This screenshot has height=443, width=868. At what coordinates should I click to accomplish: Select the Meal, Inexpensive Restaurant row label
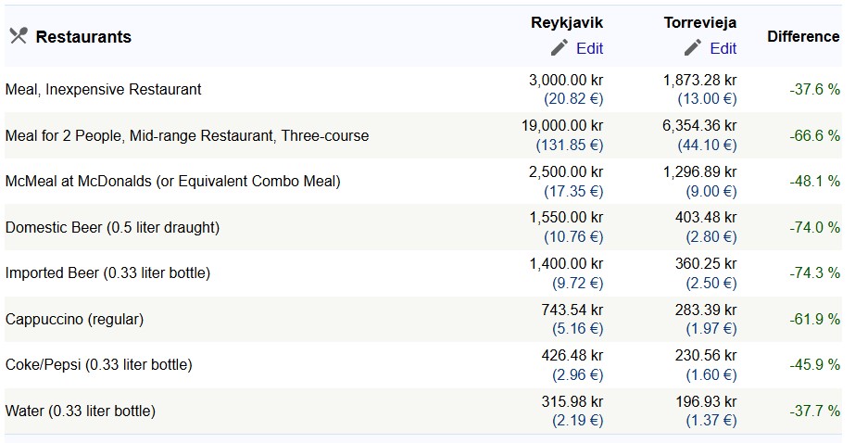[104, 90]
